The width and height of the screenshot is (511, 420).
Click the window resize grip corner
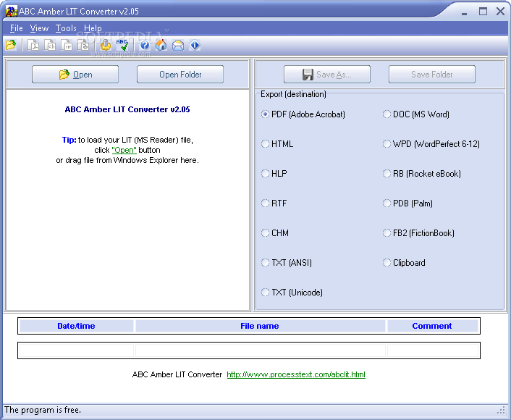[501, 410]
